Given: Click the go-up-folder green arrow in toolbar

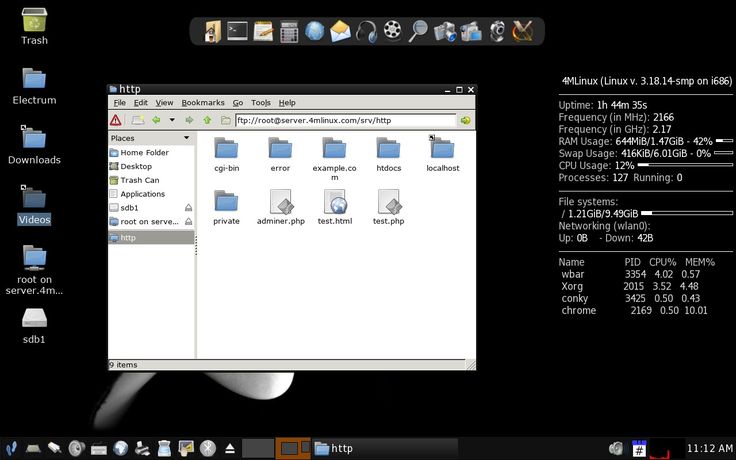Looking at the screenshot, I should coord(207,120).
